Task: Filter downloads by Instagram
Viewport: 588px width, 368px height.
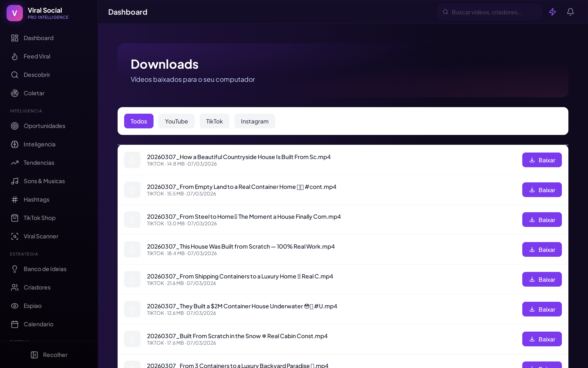Action: [255, 121]
